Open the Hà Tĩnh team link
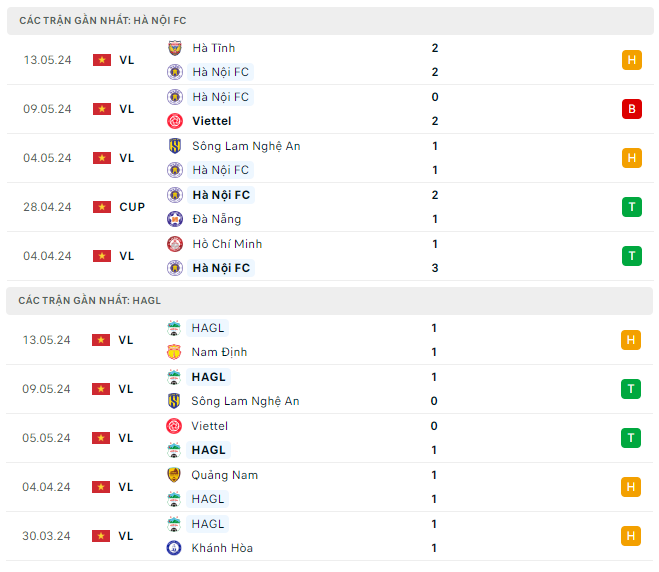This screenshot has width=659, height=572. click(x=214, y=48)
